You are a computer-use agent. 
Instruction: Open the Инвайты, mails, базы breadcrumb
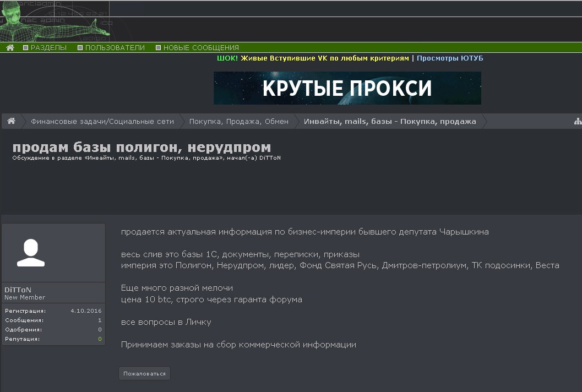coord(390,122)
